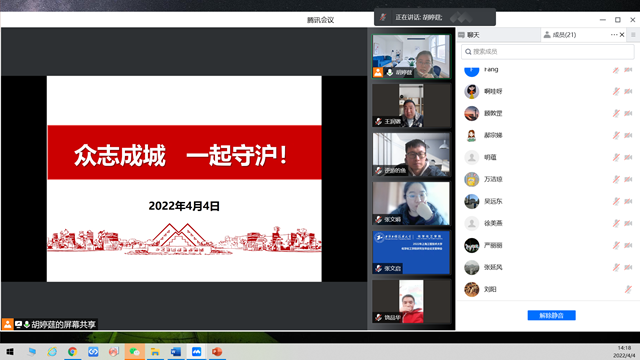Click the orange host badge beside screen share label
Image resolution: width=640 pixels, height=360 pixels.
point(7,324)
